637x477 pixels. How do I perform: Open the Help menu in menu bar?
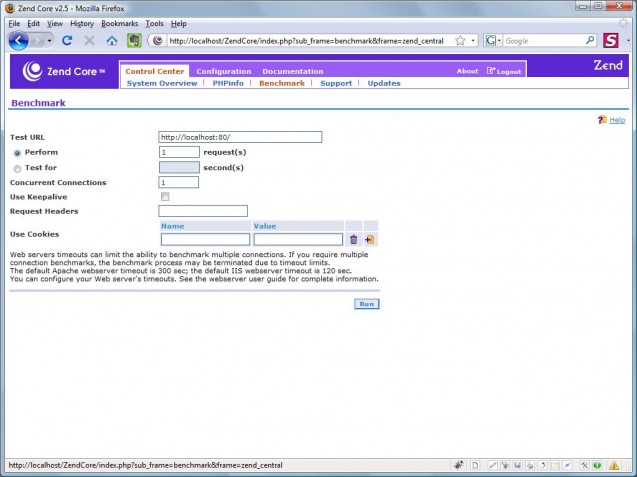tap(178, 24)
